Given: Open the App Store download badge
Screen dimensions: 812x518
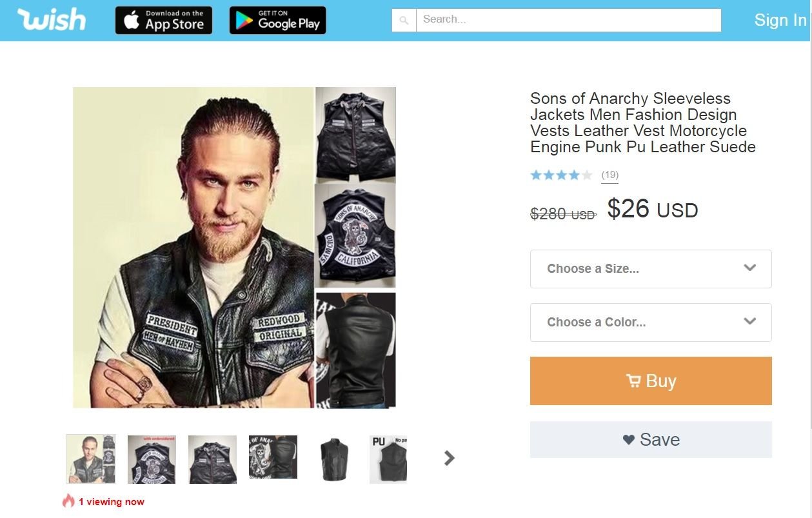Looking at the screenshot, I should tap(164, 21).
